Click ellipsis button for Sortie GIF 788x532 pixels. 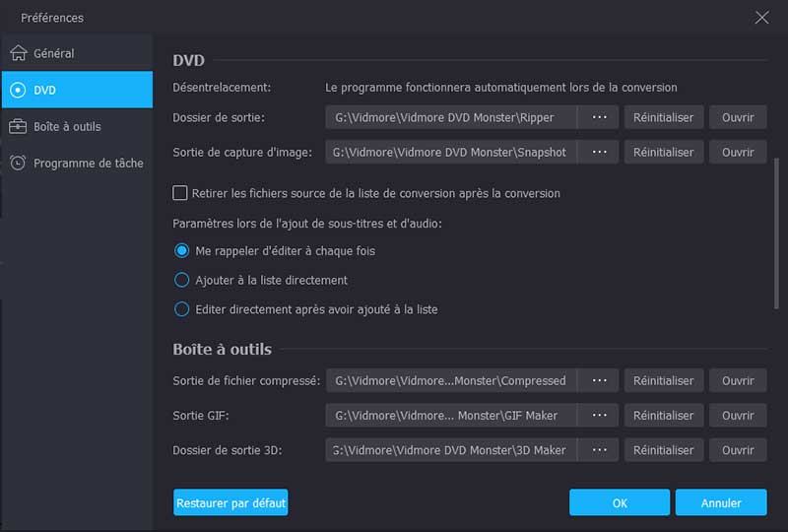(598, 416)
